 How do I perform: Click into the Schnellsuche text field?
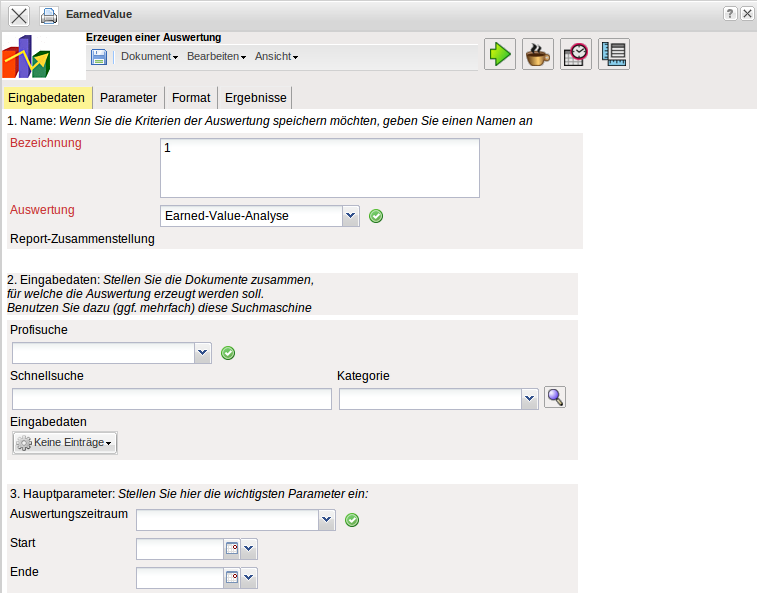171,400
